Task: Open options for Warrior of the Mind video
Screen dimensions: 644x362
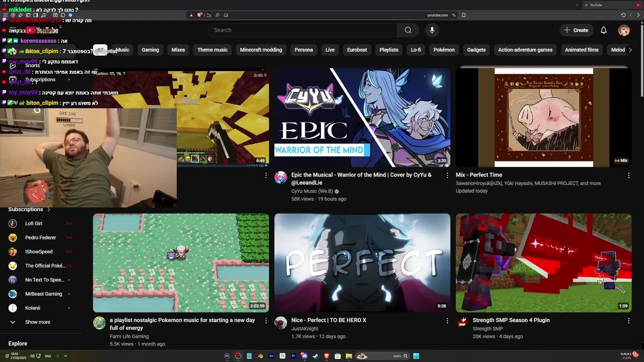Action: [447, 175]
